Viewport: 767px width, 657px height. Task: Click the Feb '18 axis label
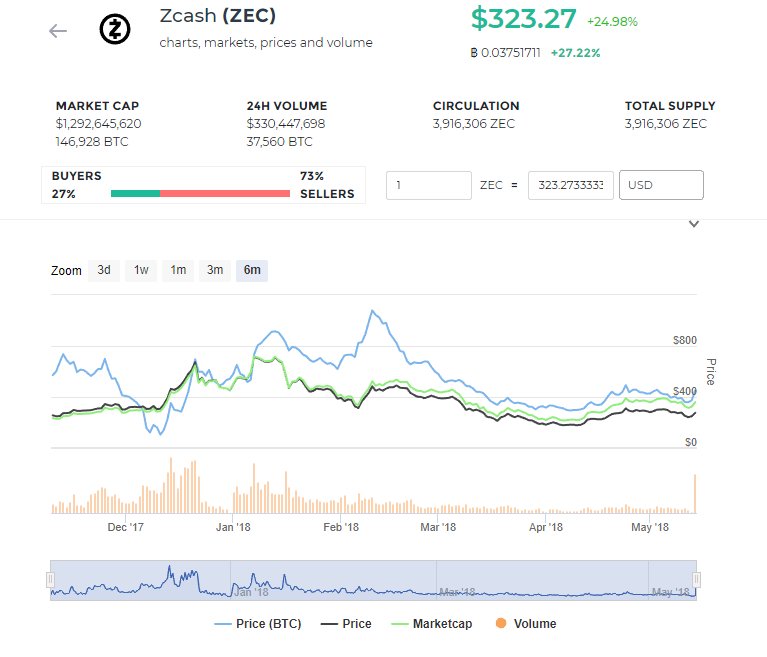coord(341,527)
